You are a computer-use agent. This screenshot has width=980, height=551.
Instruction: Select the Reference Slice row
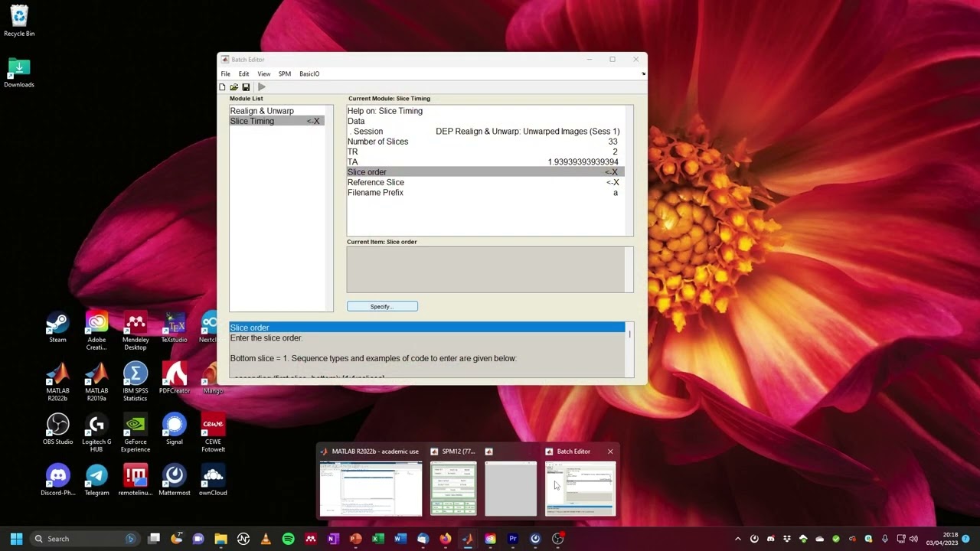pos(485,182)
